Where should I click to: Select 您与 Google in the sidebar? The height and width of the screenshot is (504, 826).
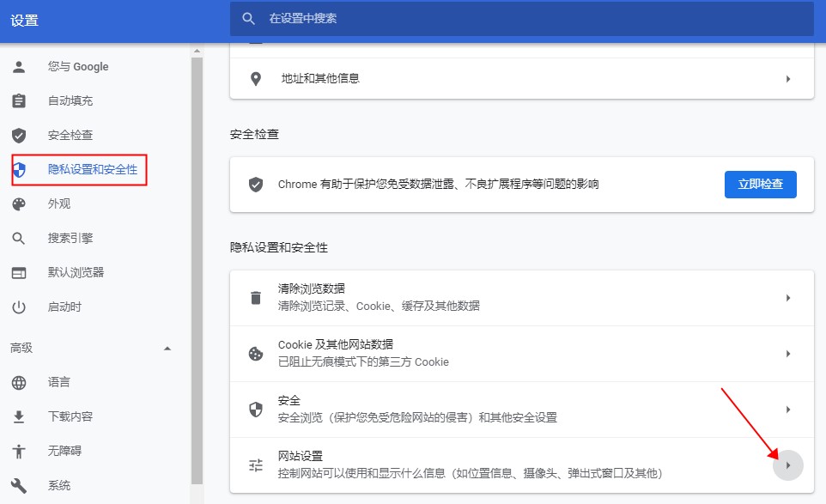pyautogui.click(x=78, y=67)
